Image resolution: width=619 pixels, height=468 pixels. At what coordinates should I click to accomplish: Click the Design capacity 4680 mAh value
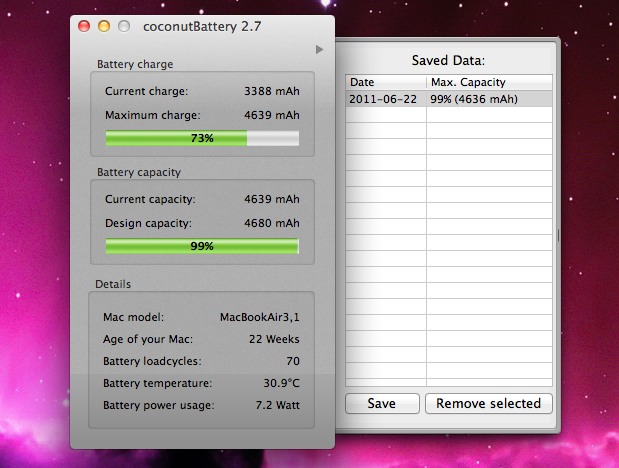(272, 223)
